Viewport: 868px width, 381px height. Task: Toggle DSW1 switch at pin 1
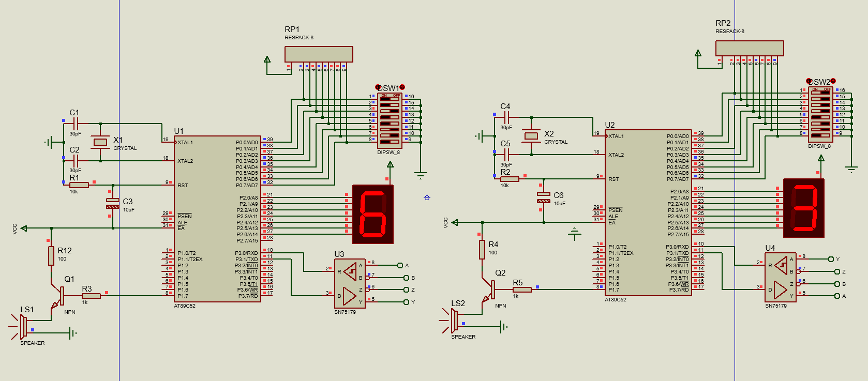coord(390,99)
